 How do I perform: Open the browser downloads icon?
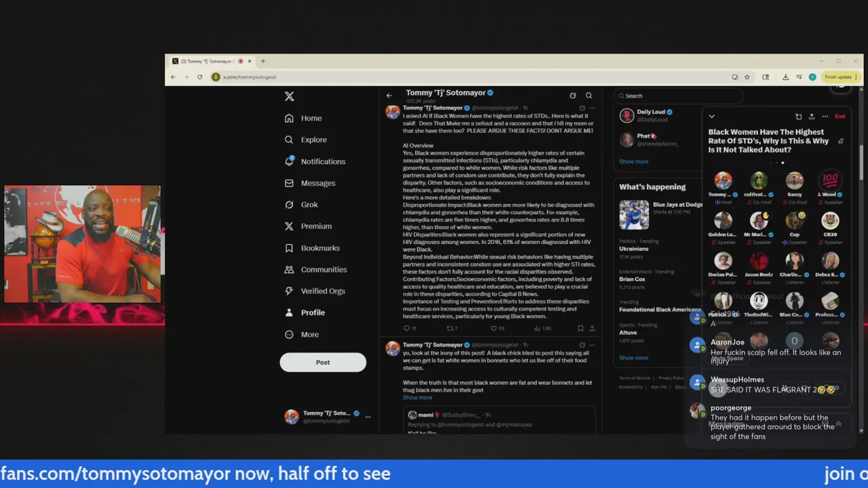[x=785, y=77]
